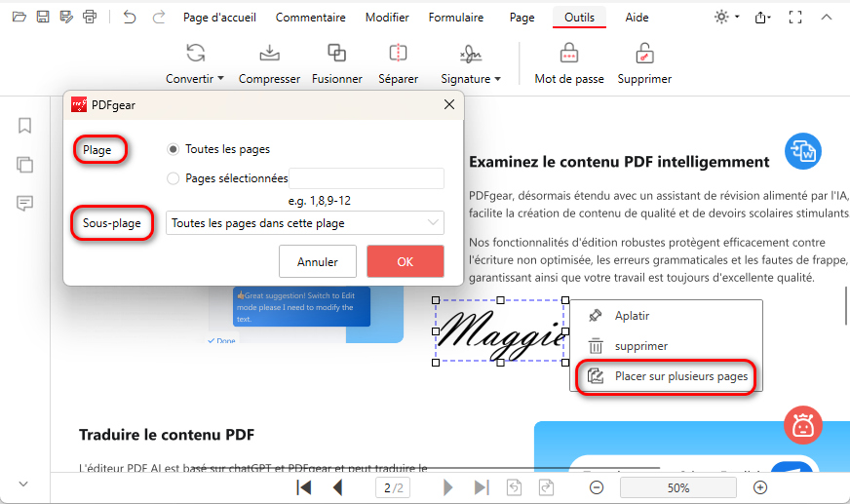Click the vertical scrollbar on the right

(x=846, y=306)
